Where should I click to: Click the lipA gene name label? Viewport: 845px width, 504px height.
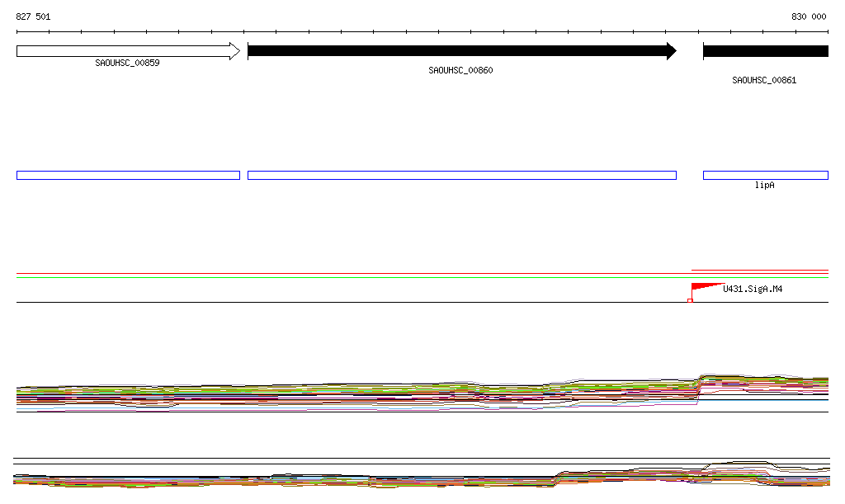pos(765,186)
